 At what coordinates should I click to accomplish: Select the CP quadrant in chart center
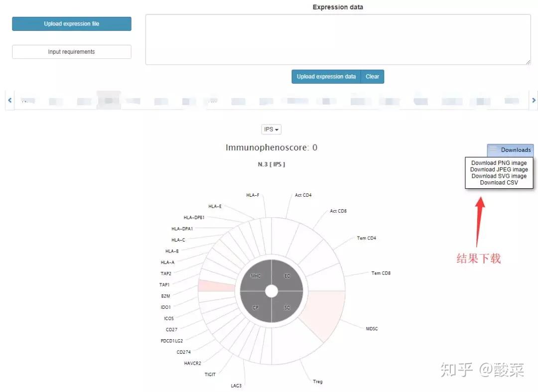(x=256, y=307)
